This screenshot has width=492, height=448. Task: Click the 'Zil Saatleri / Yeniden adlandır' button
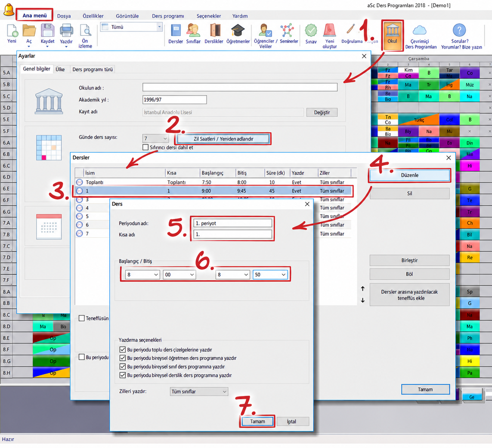click(223, 139)
